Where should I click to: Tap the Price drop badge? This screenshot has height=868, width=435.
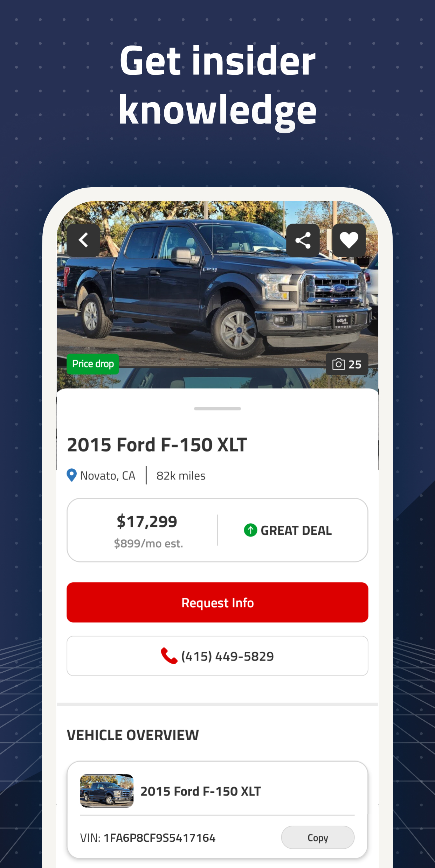(x=93, y=364)
